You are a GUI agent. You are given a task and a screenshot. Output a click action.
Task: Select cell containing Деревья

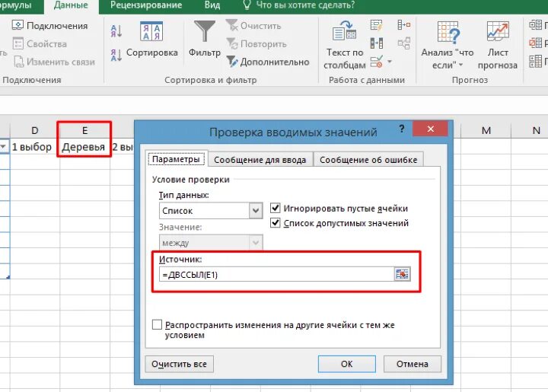point(84,147)
